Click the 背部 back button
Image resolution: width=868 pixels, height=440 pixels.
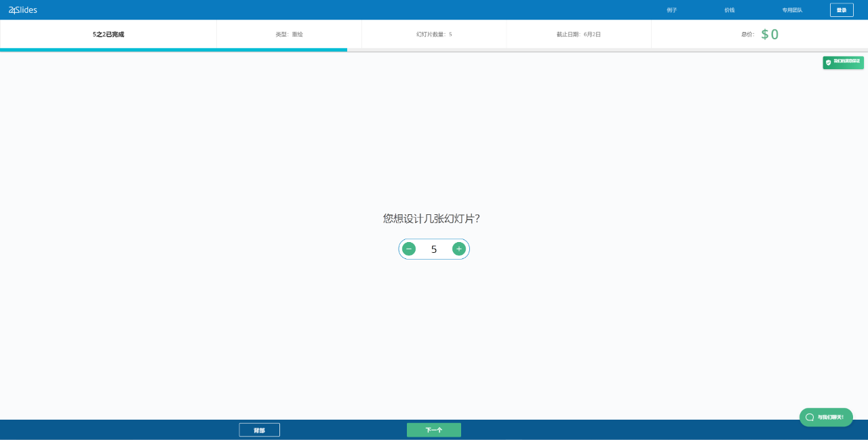point(259,430)
